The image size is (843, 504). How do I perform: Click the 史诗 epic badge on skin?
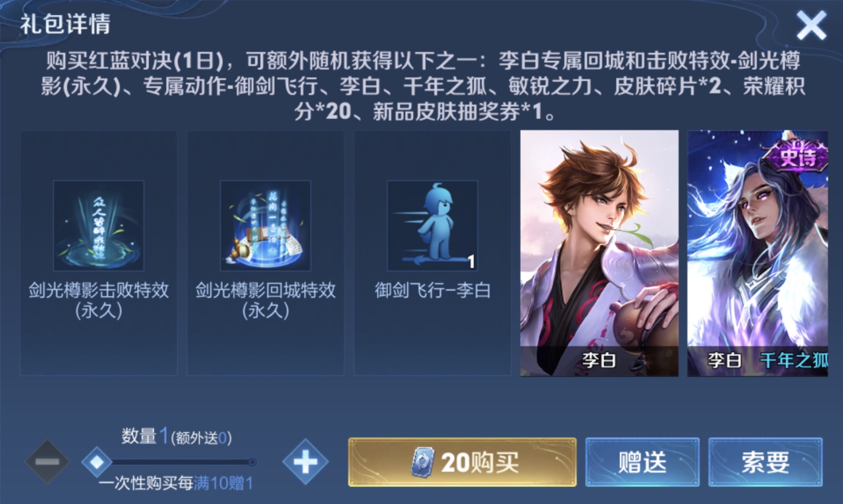coord(796,154)
